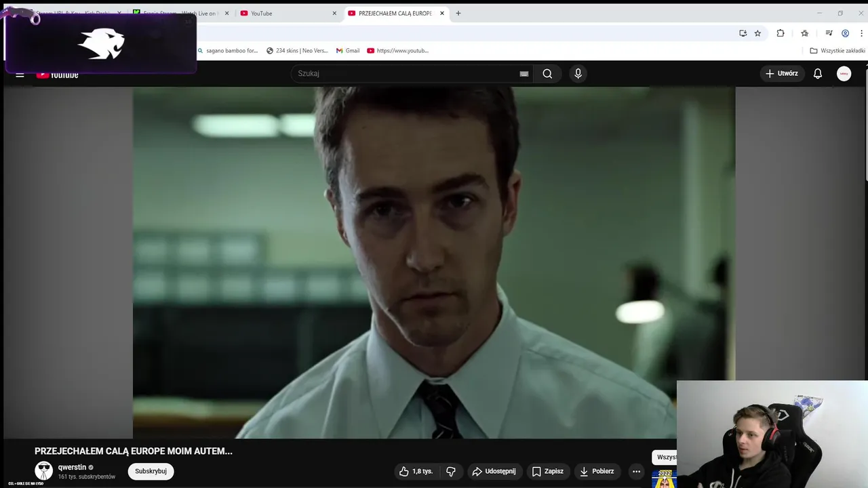
Task: Like the video with 1,8 tys. likes
Action: [x=416, y=471]
